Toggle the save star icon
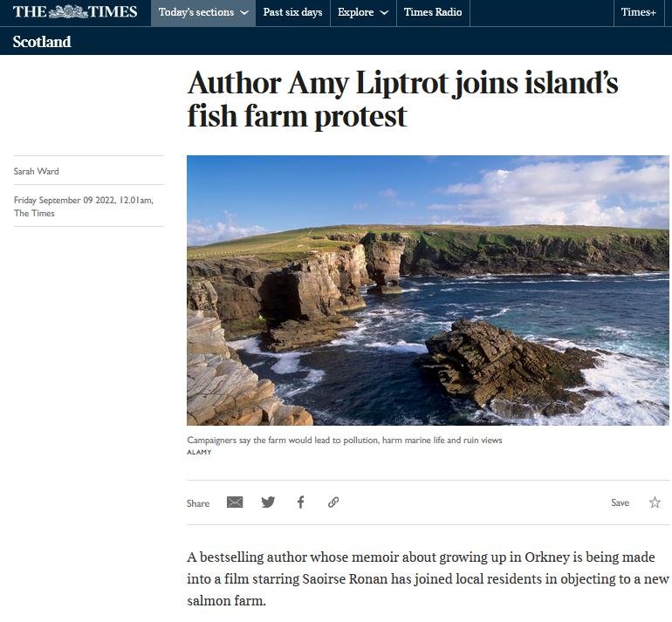 [655, 502]
